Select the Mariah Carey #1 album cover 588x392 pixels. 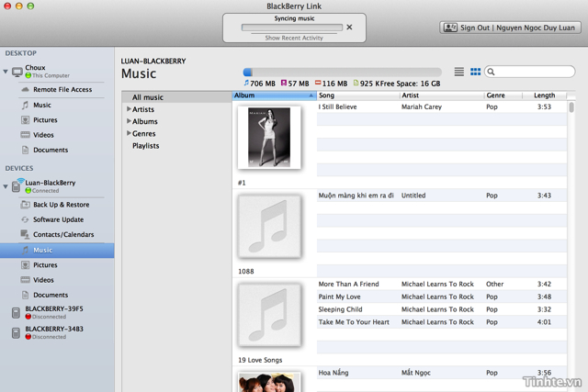click(x=269, y=138)
